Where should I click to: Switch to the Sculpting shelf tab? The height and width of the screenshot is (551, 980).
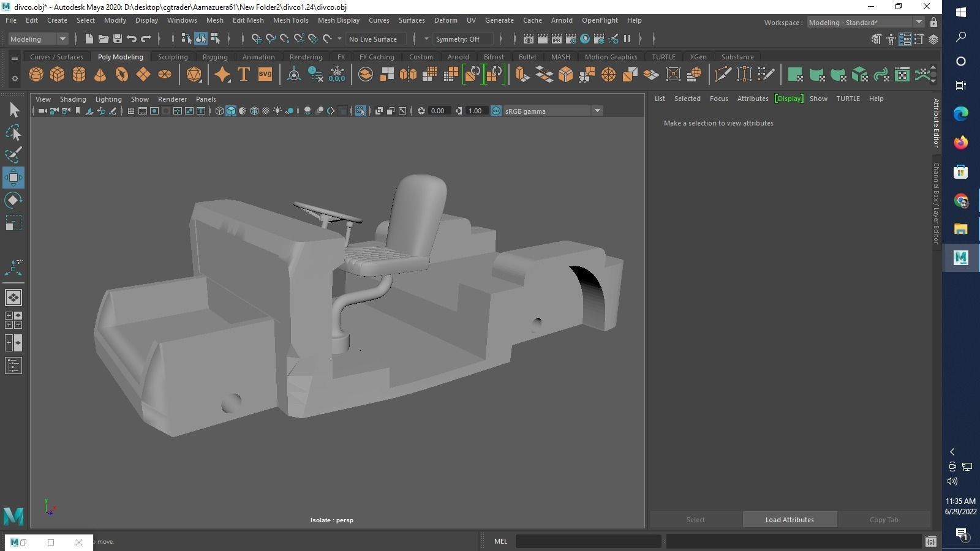tap(173, 57)
